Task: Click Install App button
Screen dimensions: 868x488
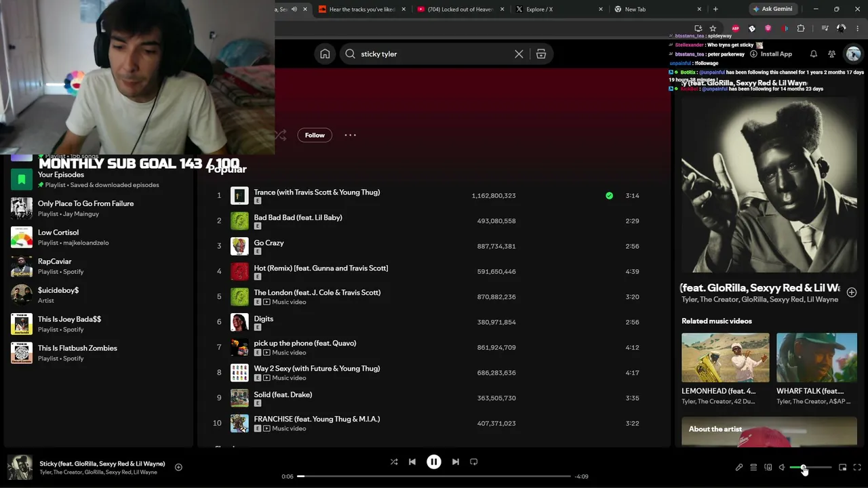Action: coord(771,54)
